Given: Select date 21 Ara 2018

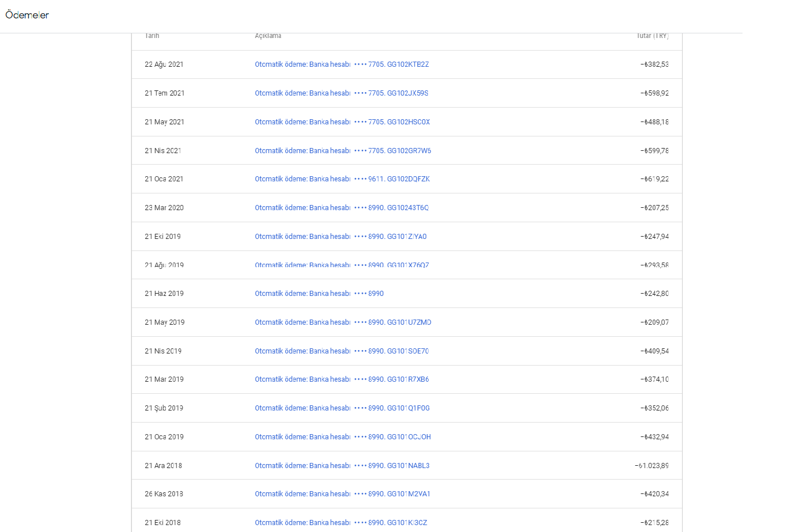Looking at the screenshot, I should coord(164,466).
